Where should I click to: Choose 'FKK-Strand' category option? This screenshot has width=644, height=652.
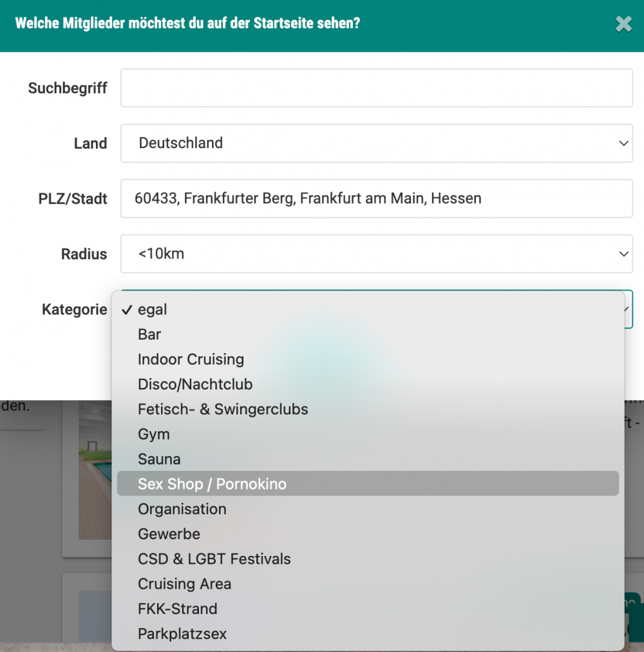point(177,609)
